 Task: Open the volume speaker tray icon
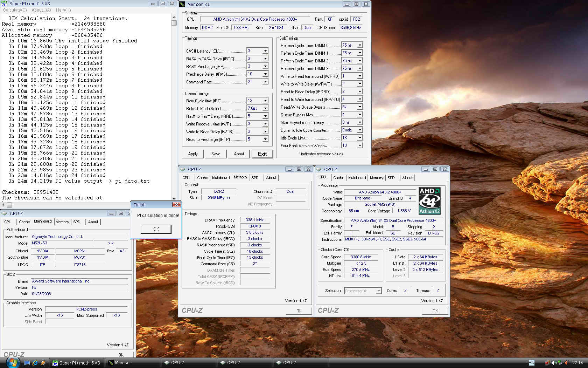554,363
